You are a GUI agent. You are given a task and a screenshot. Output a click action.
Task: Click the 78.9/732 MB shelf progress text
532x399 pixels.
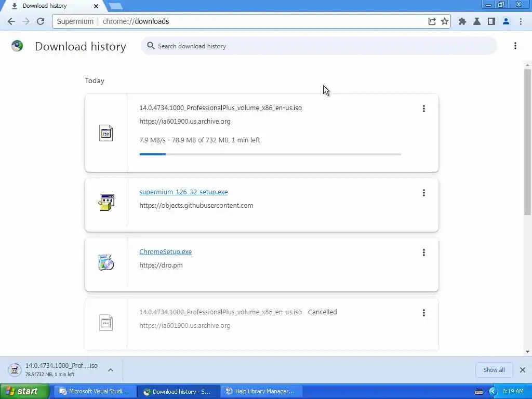point(50,374)
